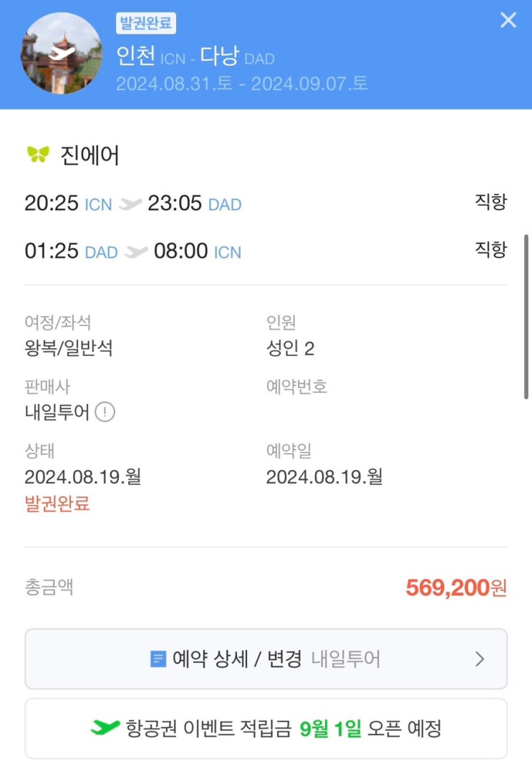The width and height of the screenshot is (532, 768).
Task: Click the return flight plane icon
Action: (135, 252)
